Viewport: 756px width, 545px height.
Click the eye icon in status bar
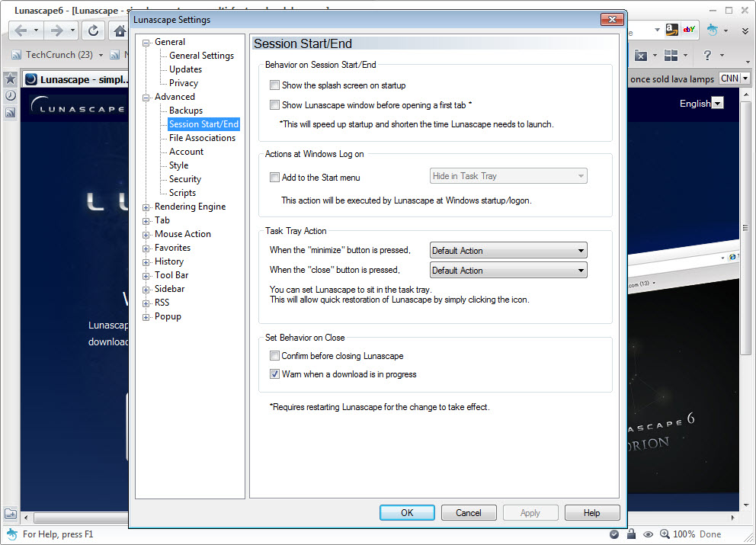[649, 534]
